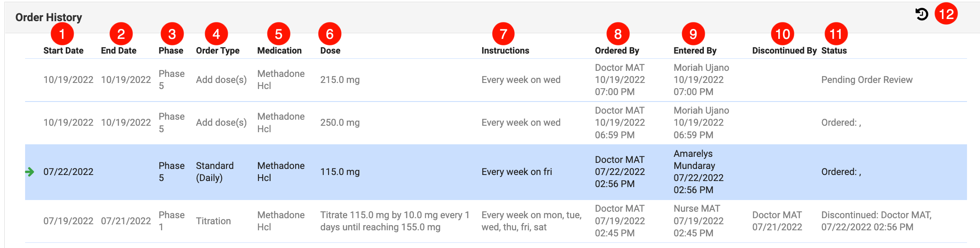Click the Entered By column header
980x248 pixels.
coord(695,51)
